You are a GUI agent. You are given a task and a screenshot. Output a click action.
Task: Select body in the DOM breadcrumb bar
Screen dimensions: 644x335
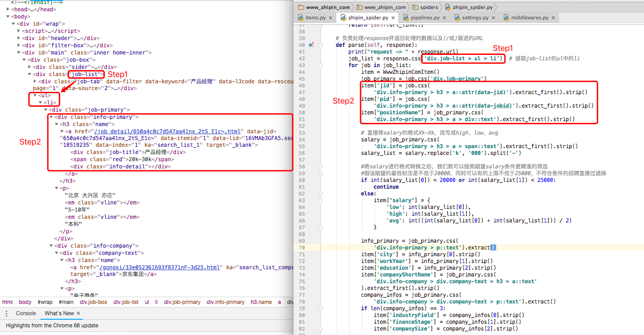coord(25,302)
